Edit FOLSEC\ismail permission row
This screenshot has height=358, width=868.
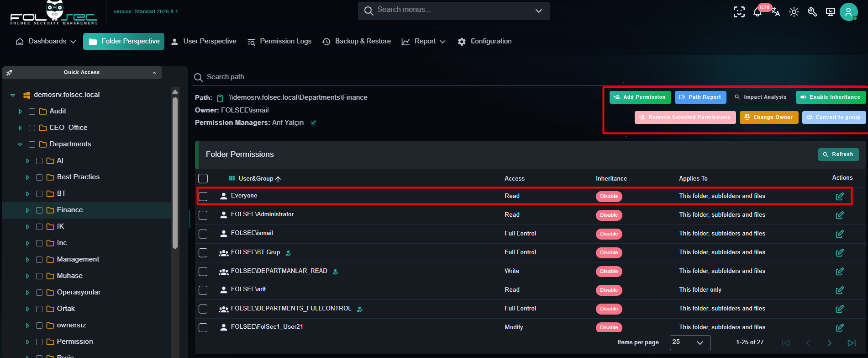[x=839, y=234]
